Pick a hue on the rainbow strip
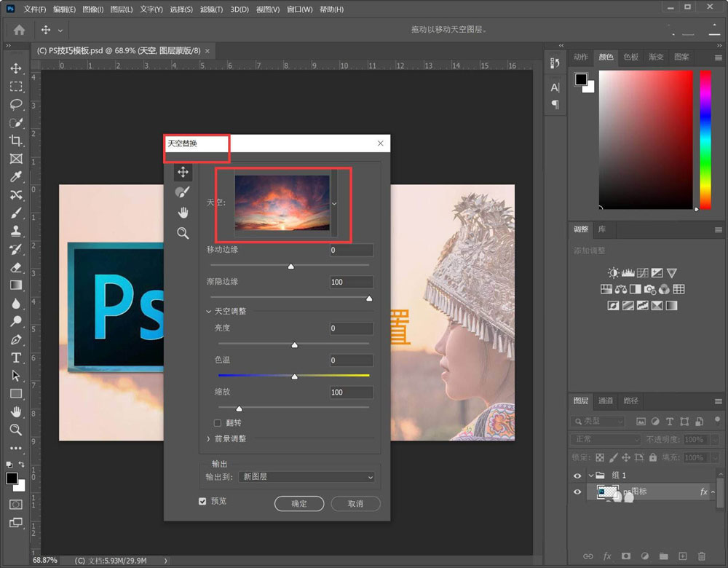This screenshot has height=568, width=728. click(705, 140)
